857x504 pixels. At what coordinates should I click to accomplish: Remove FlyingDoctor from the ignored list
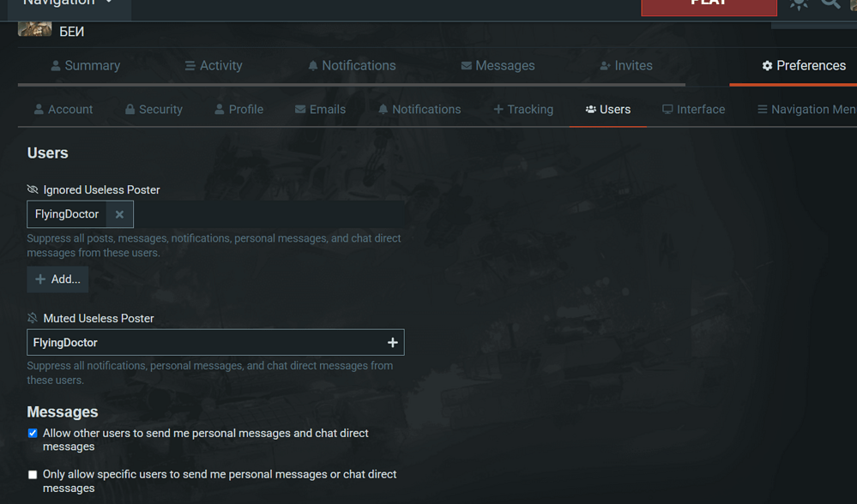click(x=119, y=213)
